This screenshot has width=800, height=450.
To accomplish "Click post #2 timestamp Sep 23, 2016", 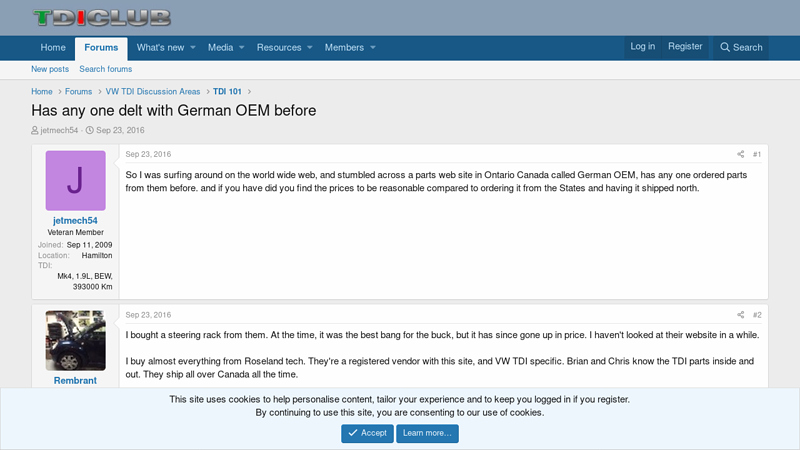I will (148, 315).
